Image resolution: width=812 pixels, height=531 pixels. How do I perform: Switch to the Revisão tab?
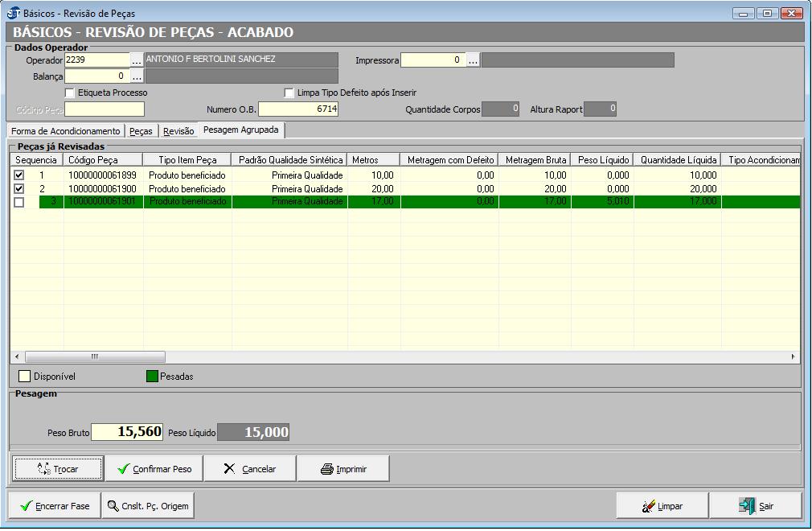pyautogui.click(x=178, y=131)
